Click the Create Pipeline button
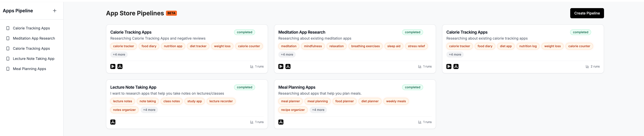This screenshot has height=136, width=644. (587, 13)
